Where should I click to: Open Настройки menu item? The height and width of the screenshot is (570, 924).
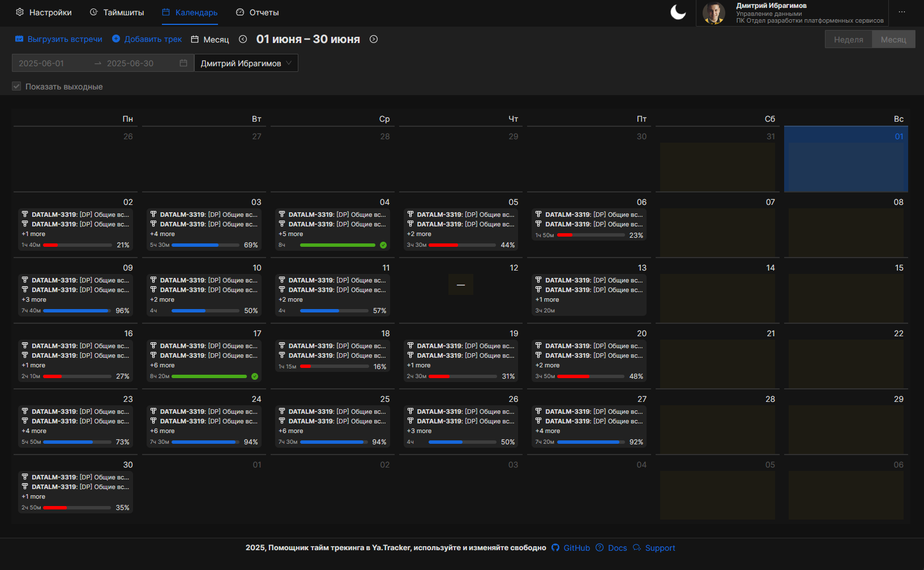point(44,12)
